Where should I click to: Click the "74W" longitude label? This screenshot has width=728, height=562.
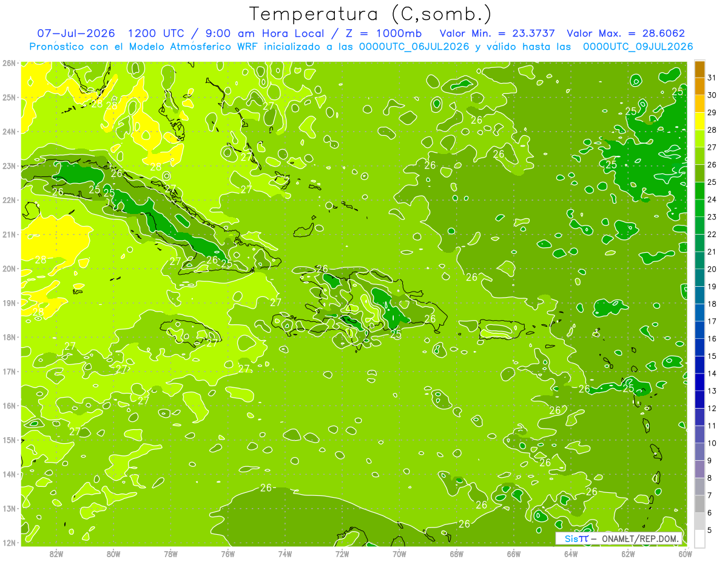(285, 554)
